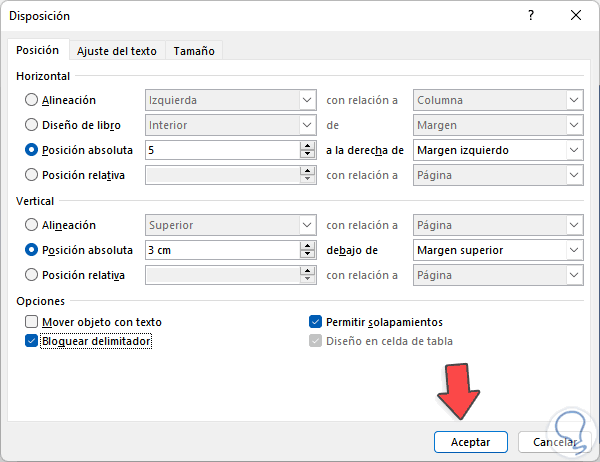Choose horizontal Posición relativa radio button

pyautogui.click(x=32, y=175)
